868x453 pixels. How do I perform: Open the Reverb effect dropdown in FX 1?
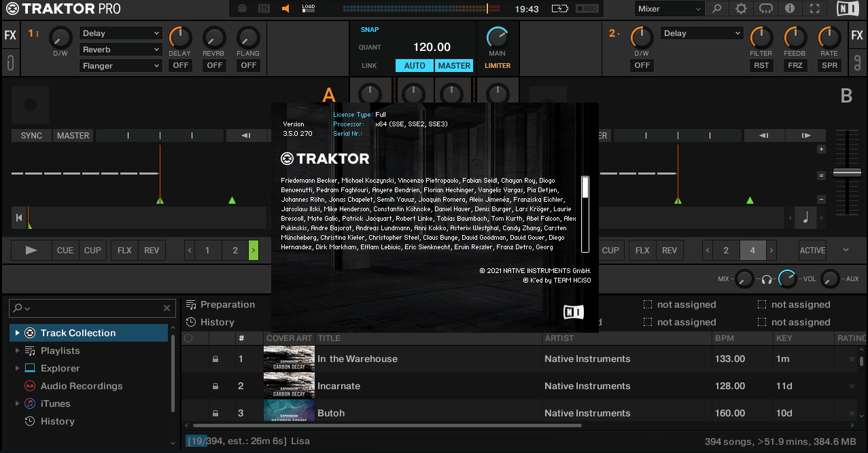tap(120, 50)
